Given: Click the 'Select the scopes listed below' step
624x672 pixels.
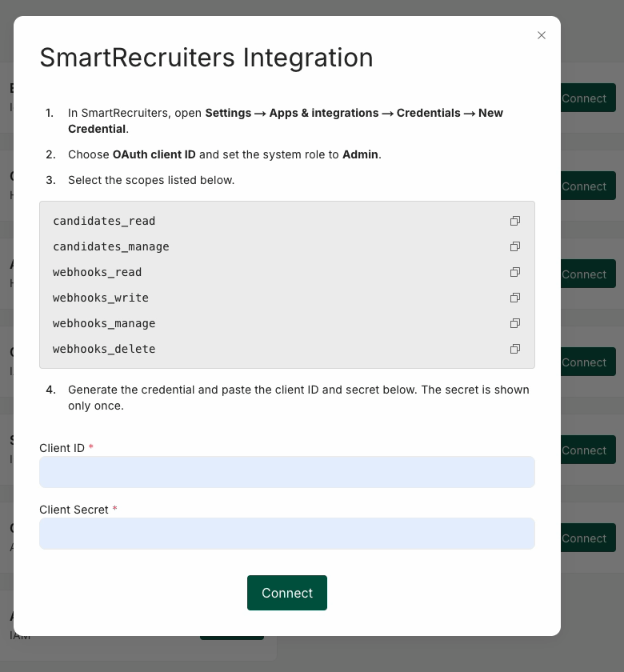Looking at the screenshot, I should pos(151,180).
